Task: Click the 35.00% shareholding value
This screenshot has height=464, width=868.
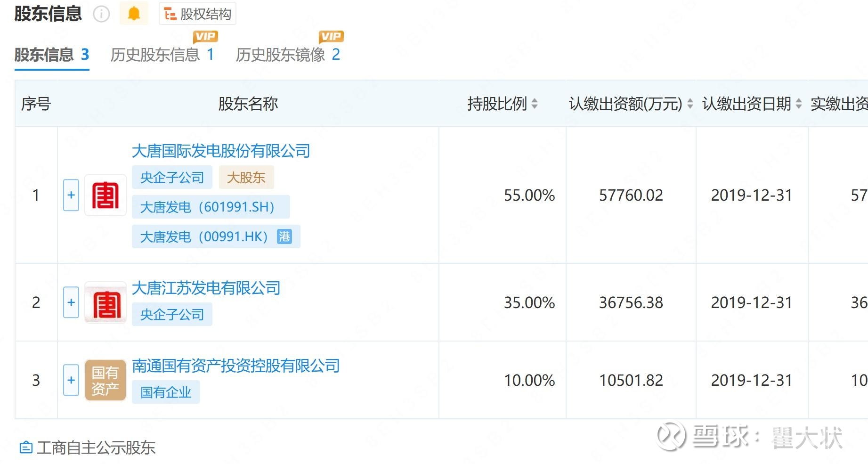Action: pyautogui.click(x=529, y=302)
